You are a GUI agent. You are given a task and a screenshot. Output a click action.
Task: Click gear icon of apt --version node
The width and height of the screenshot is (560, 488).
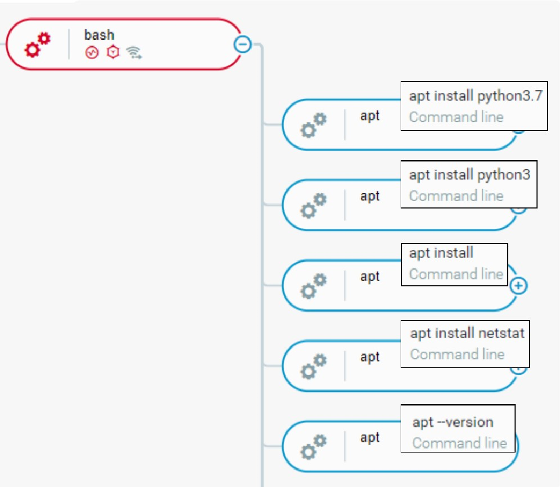314,447
